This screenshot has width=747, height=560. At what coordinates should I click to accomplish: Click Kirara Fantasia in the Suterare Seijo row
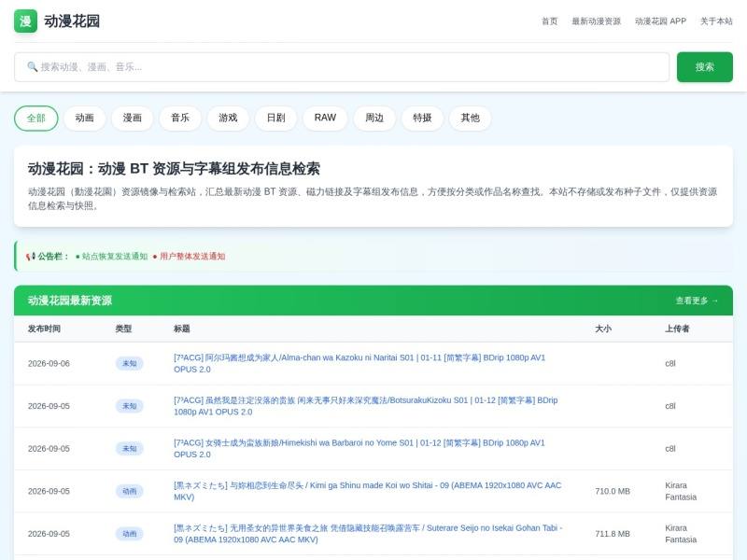(x=681, y=533)
